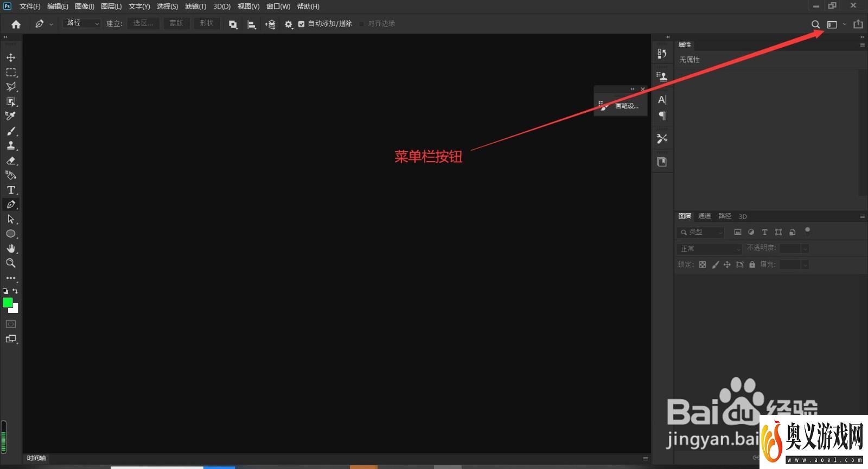Open the 路径 tool mode dropdown
This screenshot has height=469, width=868.
[82, 23]
